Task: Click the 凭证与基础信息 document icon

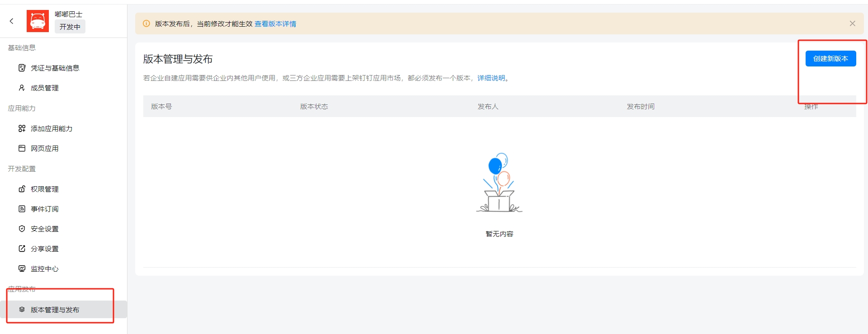Action: [x=22, y=68]
